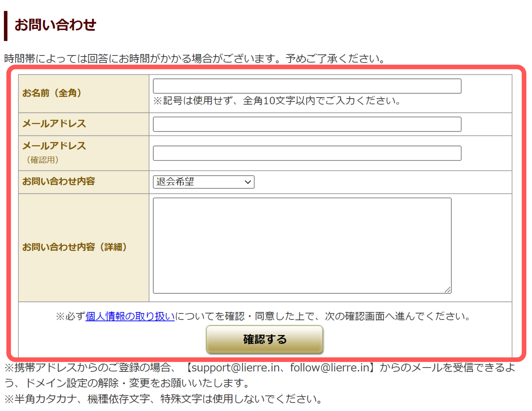Click the お問い合わせ page heading
The width and height of the screenshot is (532, 411).
point(56,24)
